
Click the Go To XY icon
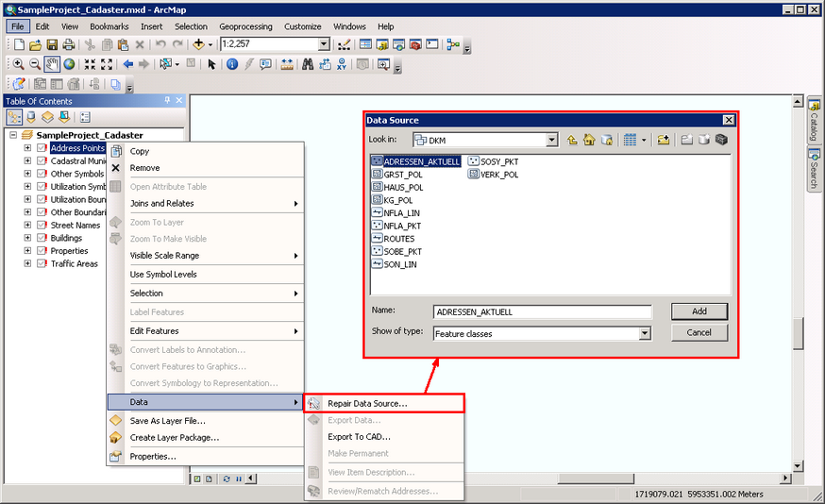(x=342, y=64)
